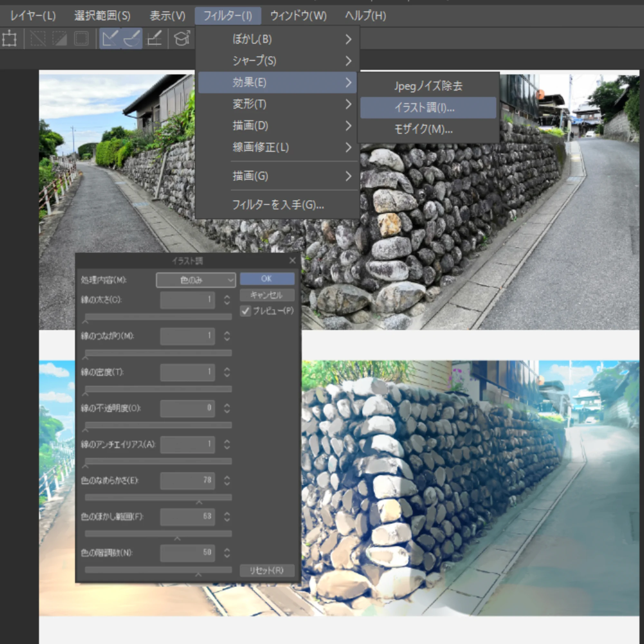Viewport: 644px width, 644px height.
Task: Open Clip Studio tips graduation-cap icon
Action: 182,39
